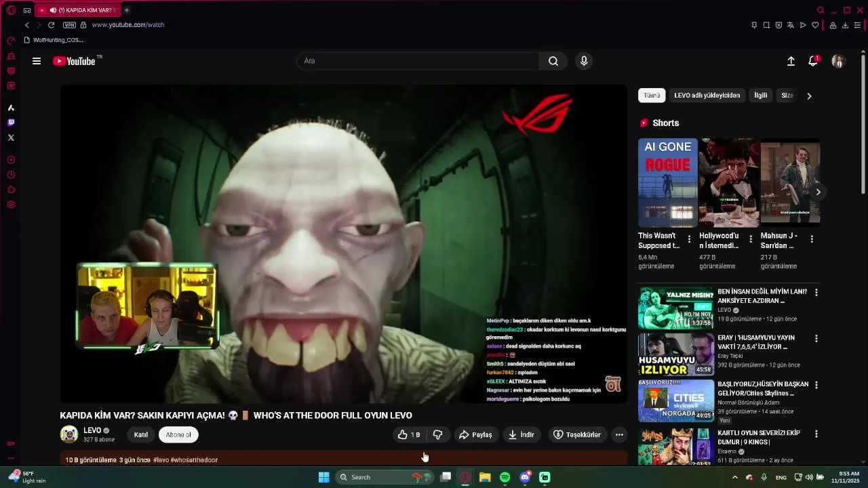Open Twitch in Opera sidebar
The image size is (868, 488).
(x=11, y=123)
